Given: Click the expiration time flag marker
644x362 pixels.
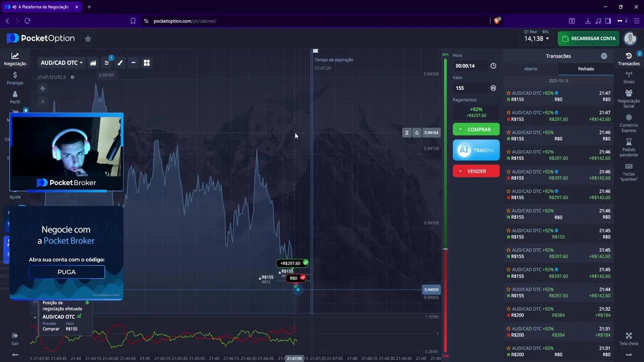Looking at the screenshot, I should tap(315, 51).
